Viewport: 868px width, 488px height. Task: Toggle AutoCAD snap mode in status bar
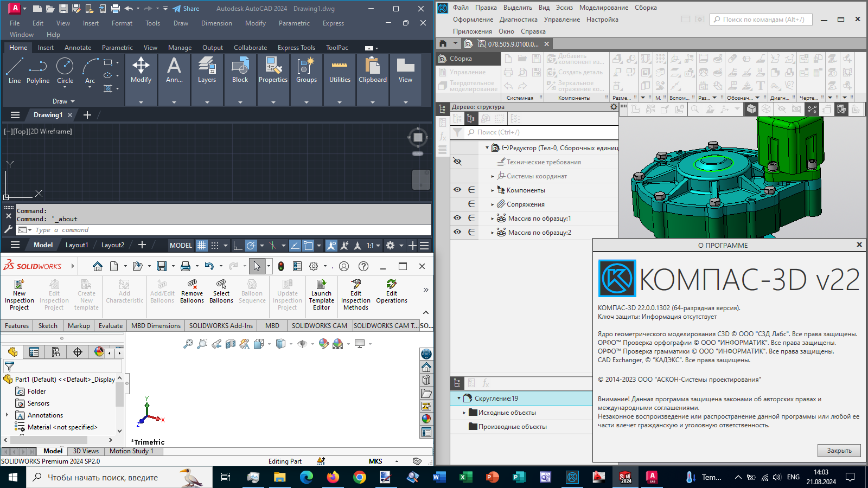(215, 246)
